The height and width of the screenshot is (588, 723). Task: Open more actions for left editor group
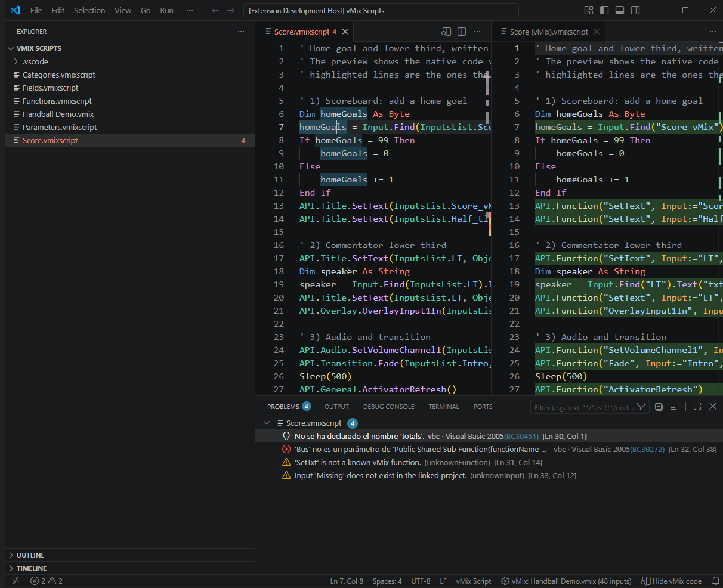477,32
